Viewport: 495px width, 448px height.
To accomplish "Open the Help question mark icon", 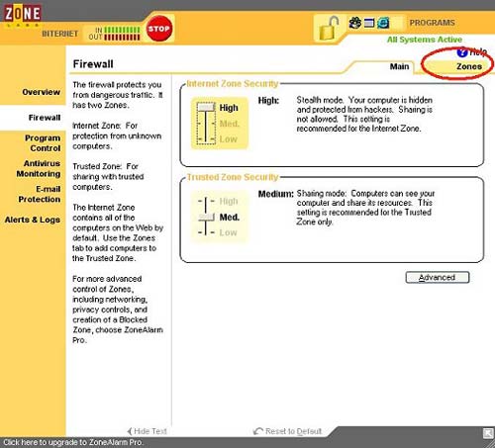I will pyautogui.click(x=462, y=52).
